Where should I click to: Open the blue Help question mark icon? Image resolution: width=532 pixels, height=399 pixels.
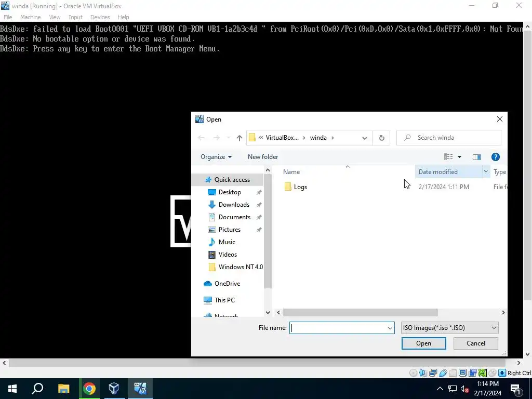point(495,157)
